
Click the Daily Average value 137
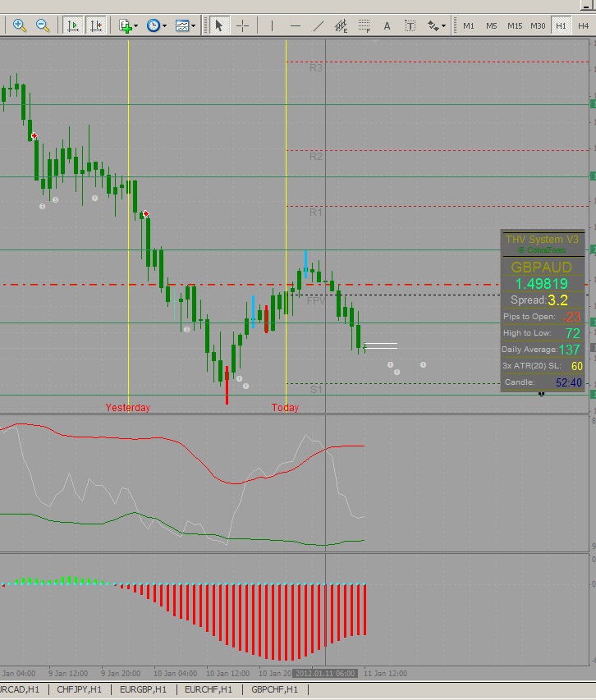pyautogui.click(x=569, y=350)
